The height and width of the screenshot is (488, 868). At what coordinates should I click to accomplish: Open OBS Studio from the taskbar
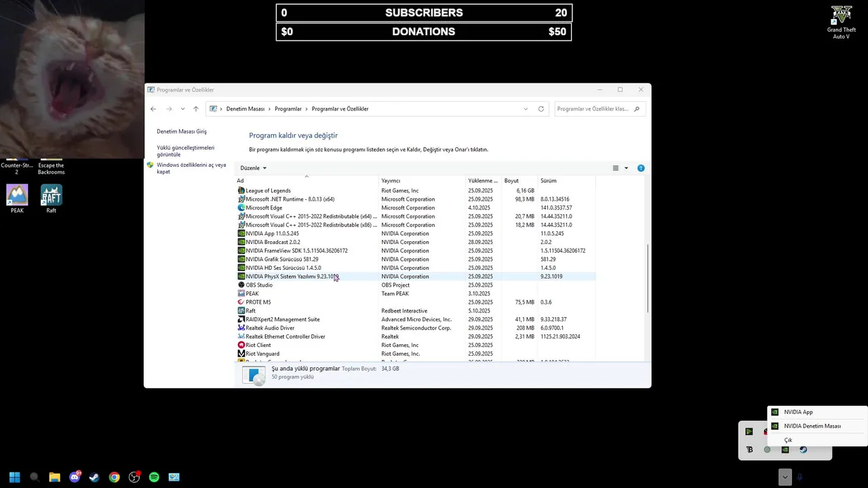(x=134, y=477)
